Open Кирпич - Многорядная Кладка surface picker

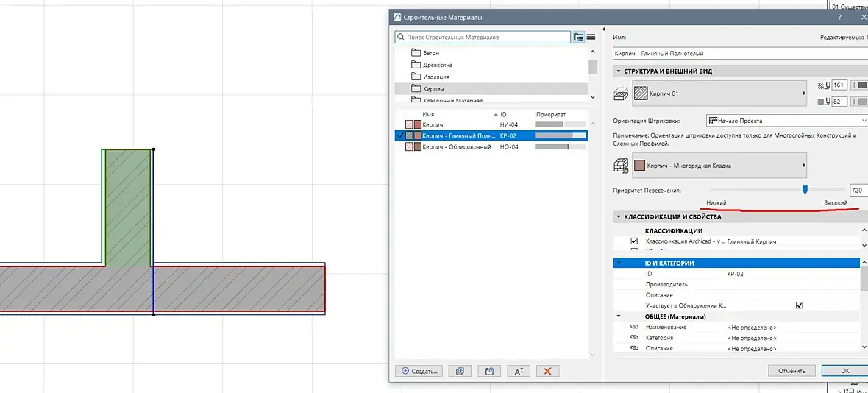pyautogui.click(x=719, y=165)
